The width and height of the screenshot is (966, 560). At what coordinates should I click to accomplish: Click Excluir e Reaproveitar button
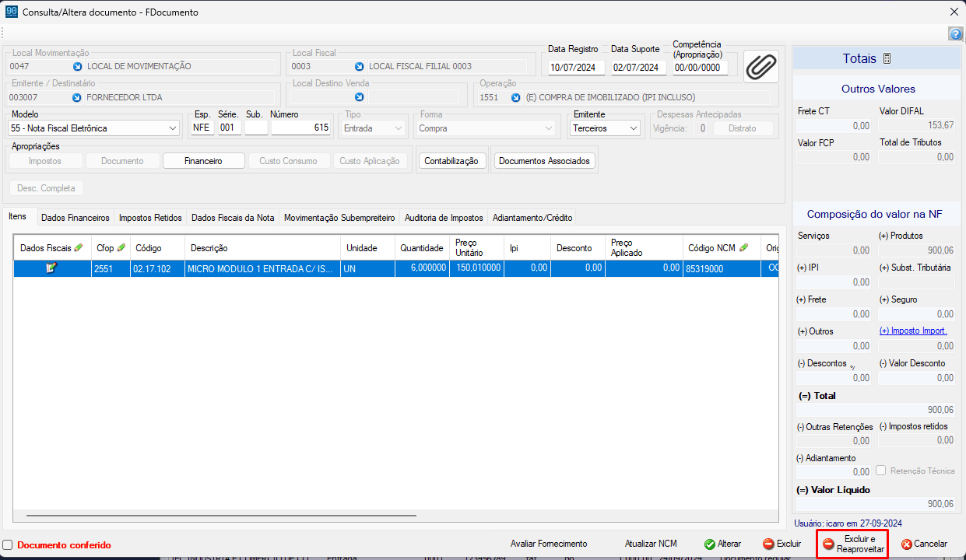tap(852, 544)
